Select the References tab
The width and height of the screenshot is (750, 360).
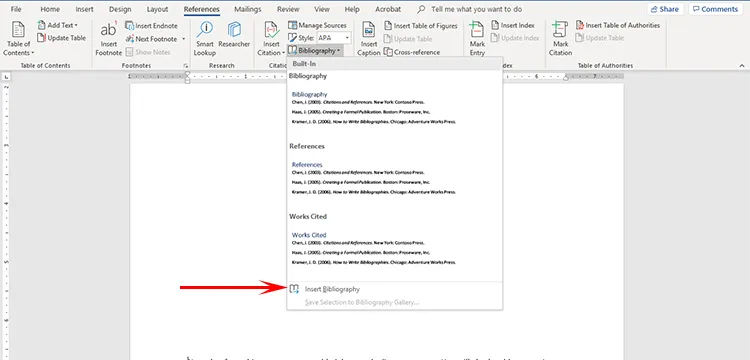click(x=201, y=9)
